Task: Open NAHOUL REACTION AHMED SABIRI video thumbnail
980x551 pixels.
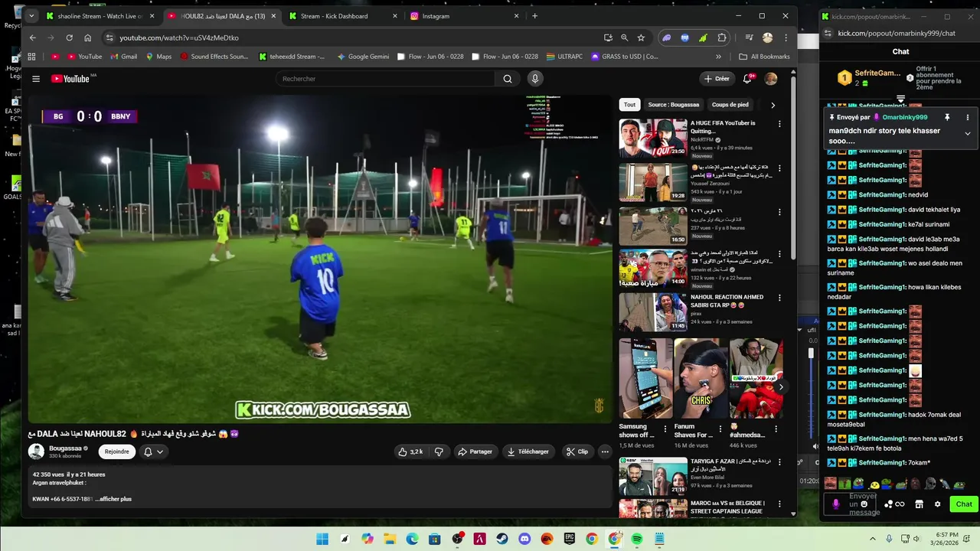Action: (x=653, y=312)
